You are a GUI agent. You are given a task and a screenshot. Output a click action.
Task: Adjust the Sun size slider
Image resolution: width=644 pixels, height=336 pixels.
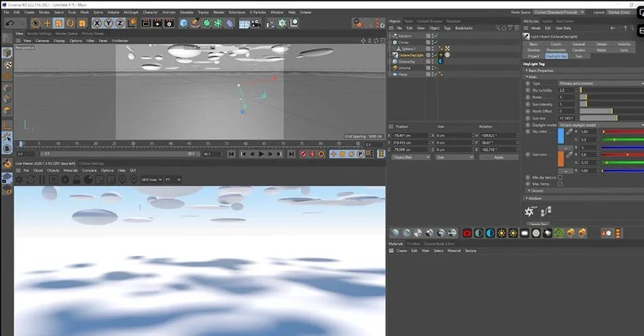(611, 118)
